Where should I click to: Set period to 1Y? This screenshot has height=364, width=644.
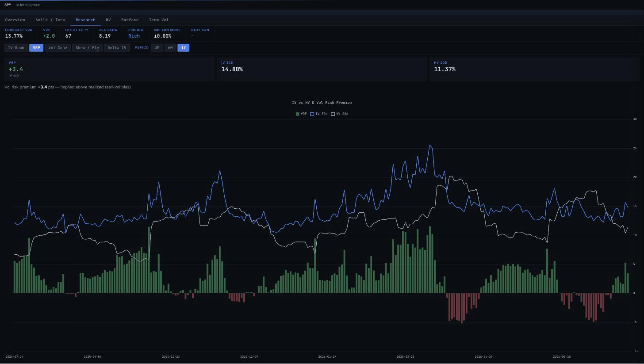184,48
